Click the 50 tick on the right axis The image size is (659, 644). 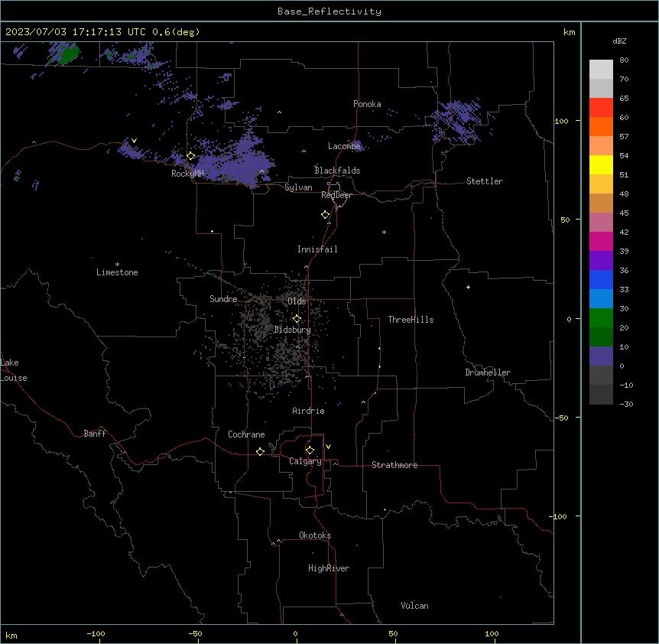565,220
